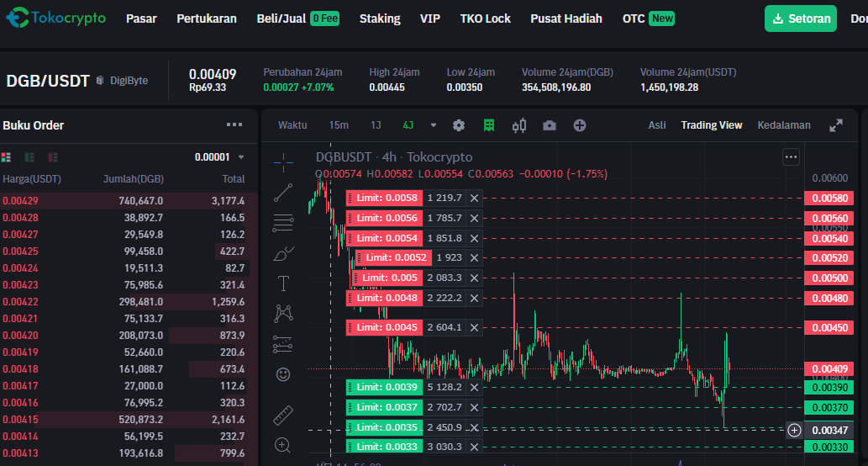Select the 1J timeframe
Screen dimensions: 868x466
pyautogui.click(x=376, y=125)
